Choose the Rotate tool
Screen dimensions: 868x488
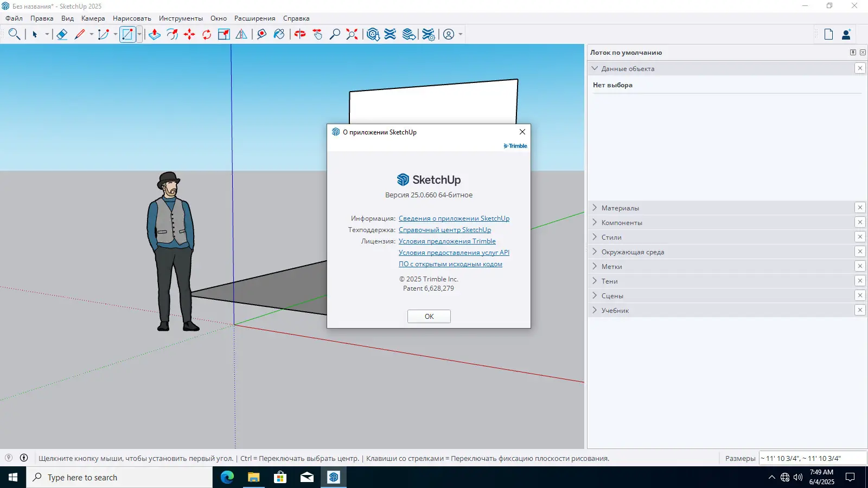pos(207,34)
